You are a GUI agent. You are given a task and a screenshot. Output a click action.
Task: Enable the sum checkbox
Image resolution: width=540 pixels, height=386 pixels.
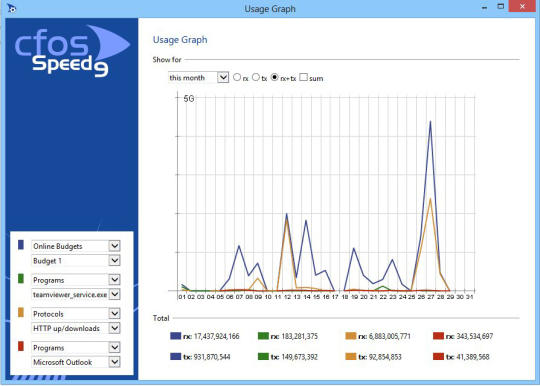(303, 77)
